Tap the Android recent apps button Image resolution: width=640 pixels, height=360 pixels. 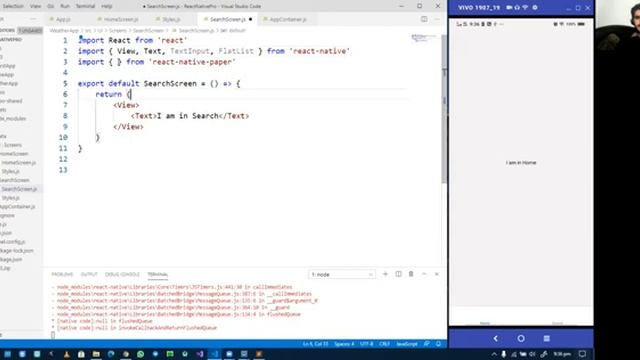click(x=547, y=338)
